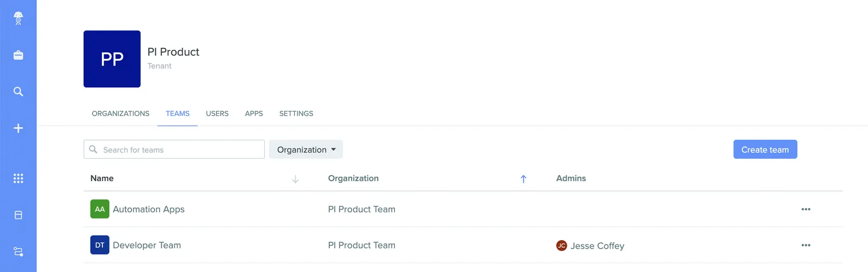Click the plus icon in sidebar
This screenshot has width=868, height=272.
[18, 128]
